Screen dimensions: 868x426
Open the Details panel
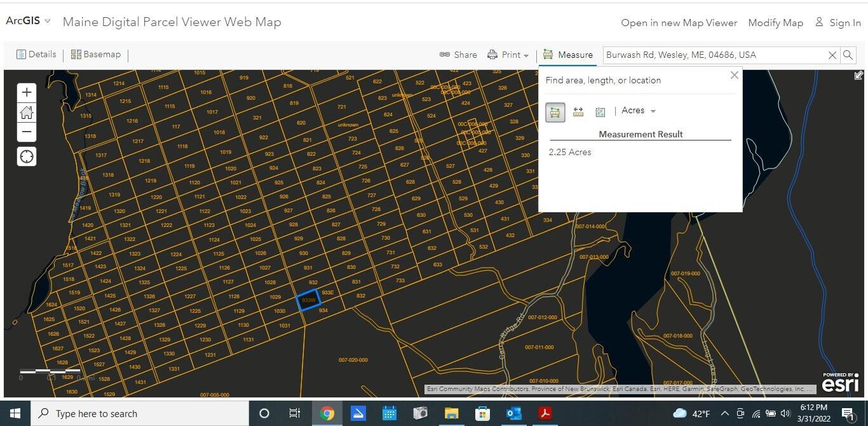pyautogui.click(x=36, y=55)
